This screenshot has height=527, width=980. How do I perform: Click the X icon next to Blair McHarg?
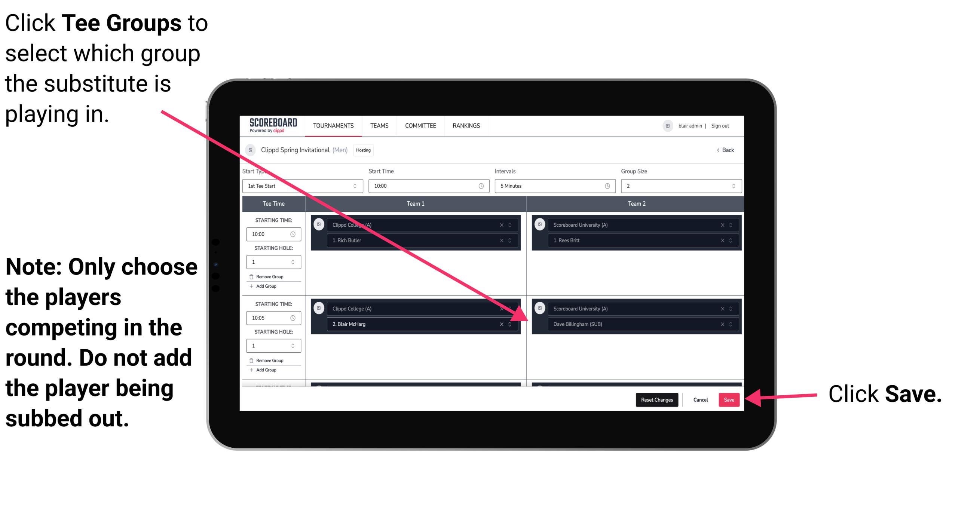tap(503, 323)
